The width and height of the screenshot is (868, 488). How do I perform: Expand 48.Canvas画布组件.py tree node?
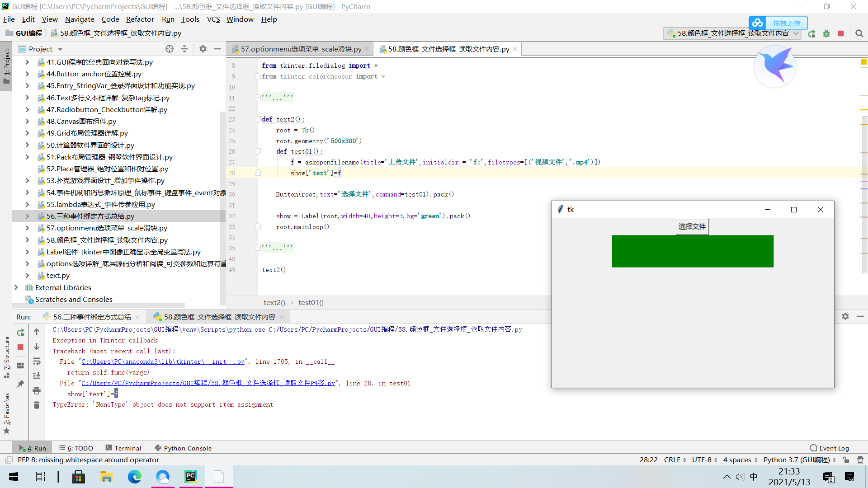click(27, 122)
